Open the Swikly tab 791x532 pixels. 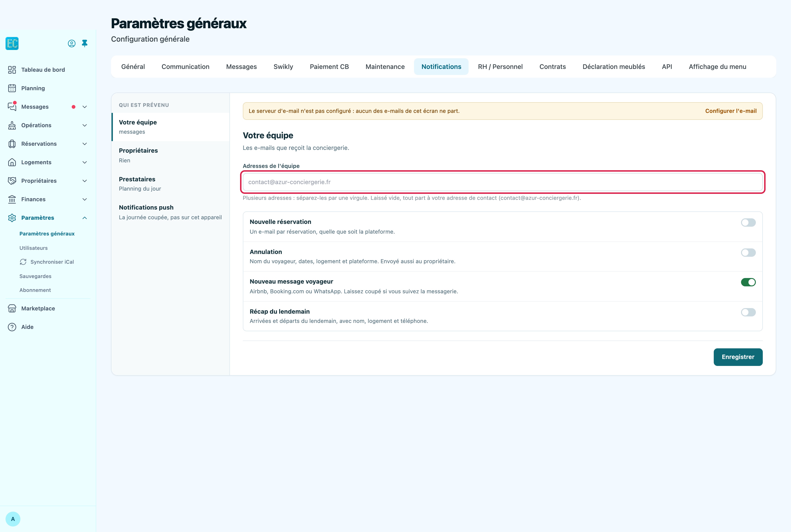[x=283, y=67]
